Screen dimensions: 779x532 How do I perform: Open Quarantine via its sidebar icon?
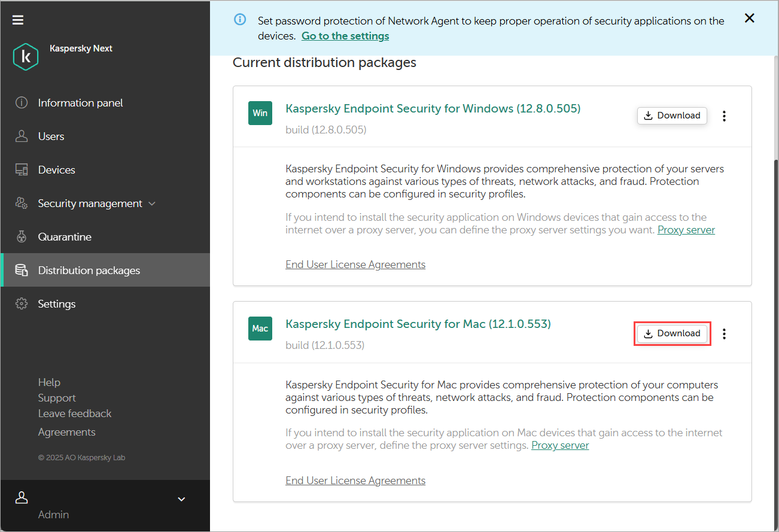point(21,236)
